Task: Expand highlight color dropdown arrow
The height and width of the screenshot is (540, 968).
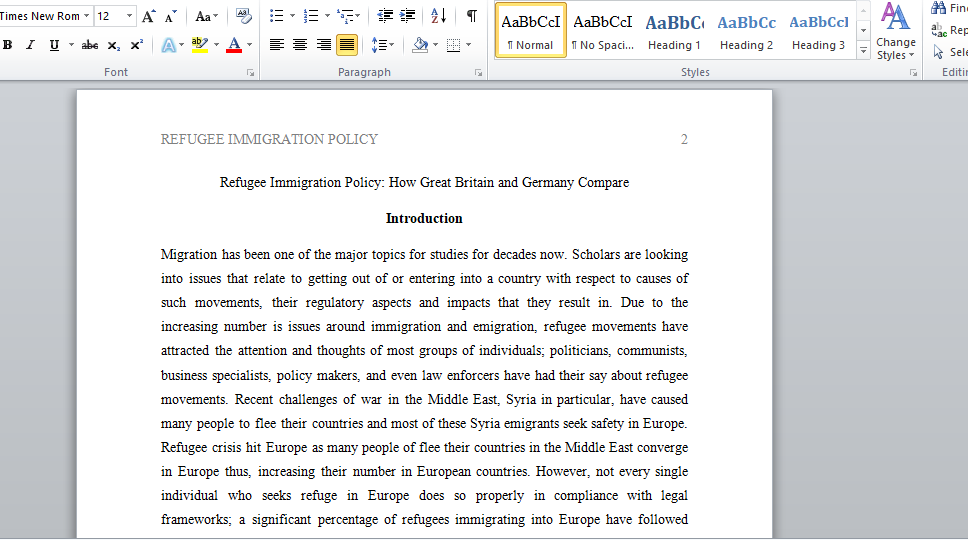Action: (x=216, y=45)
